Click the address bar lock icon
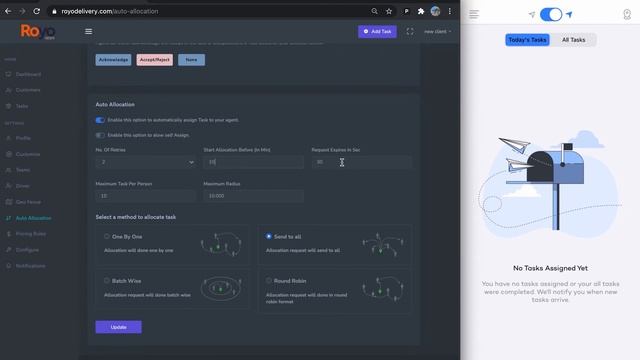 (54, 11)
